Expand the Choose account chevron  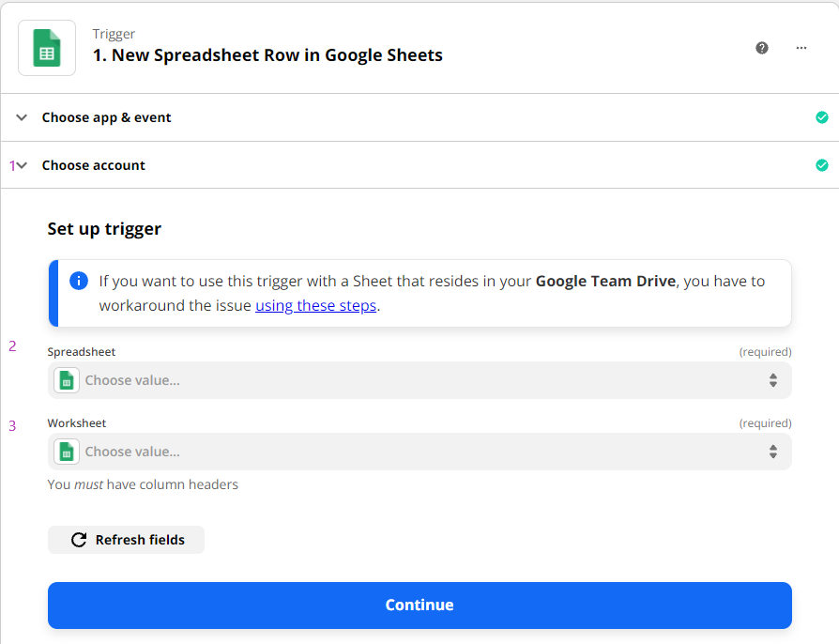coord(22,165)
